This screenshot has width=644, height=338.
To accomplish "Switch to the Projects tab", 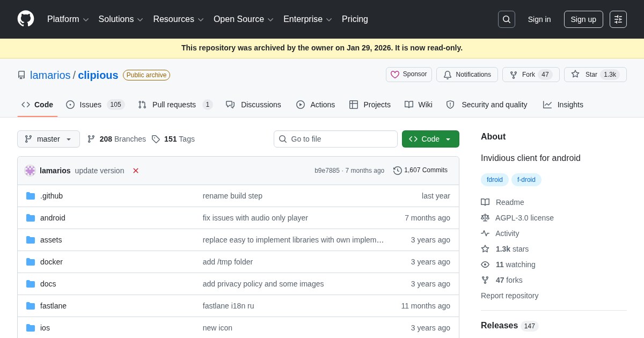I will pyautogui.click(x=370, y=105).
